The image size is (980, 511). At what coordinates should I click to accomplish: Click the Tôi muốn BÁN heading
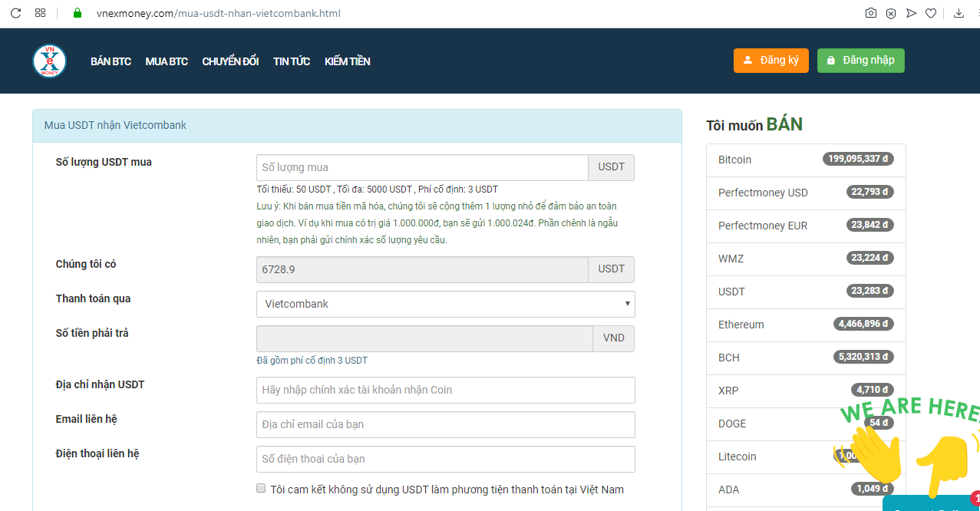pyautogui.click(x=754, y=125)
